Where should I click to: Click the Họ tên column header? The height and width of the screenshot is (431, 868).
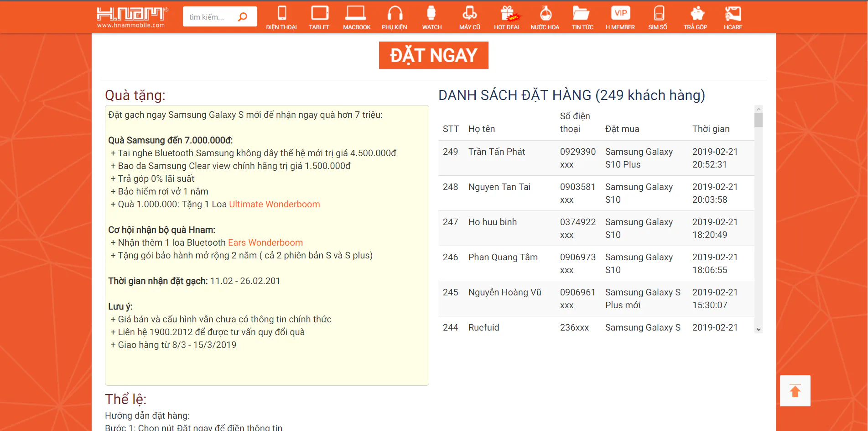(482, 129)
